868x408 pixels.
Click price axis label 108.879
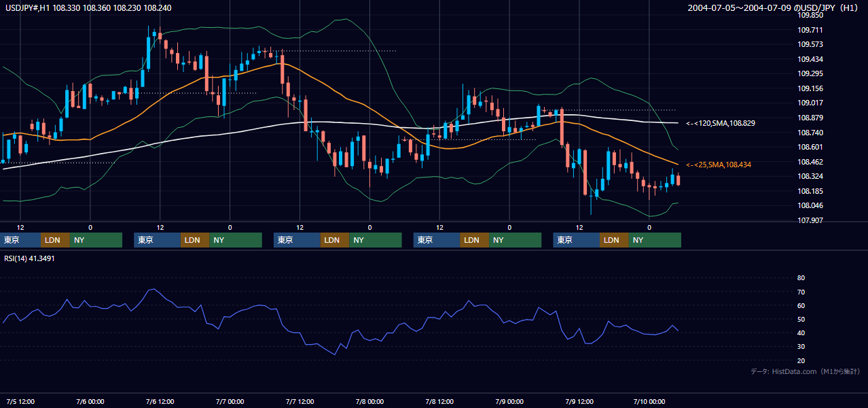810,118
